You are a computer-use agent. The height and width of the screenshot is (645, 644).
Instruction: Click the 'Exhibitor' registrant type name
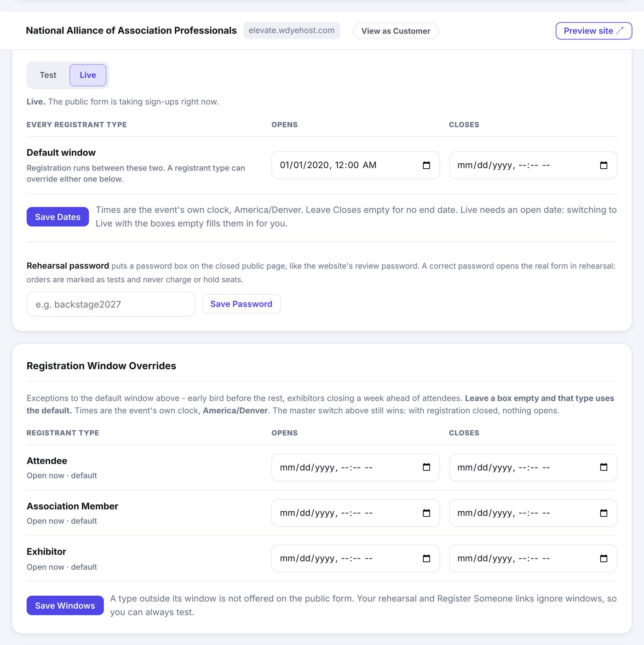46,552
